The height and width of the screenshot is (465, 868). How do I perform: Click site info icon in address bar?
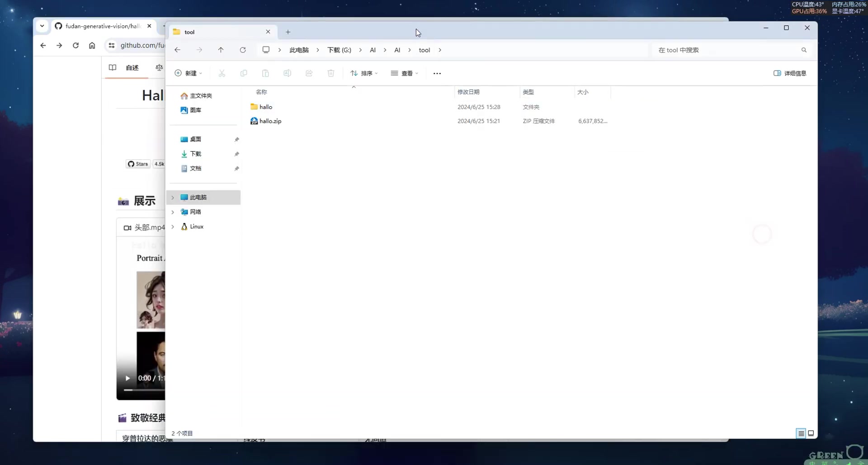pos(112,45)
